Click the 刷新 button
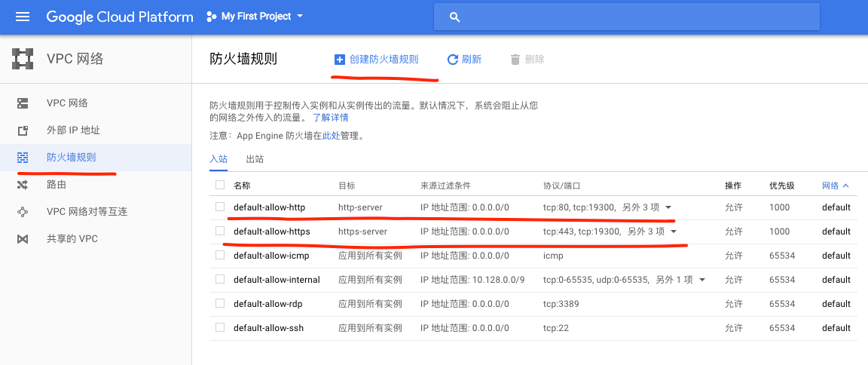Screen dimensions: 868x365 (x=464, y=60)
